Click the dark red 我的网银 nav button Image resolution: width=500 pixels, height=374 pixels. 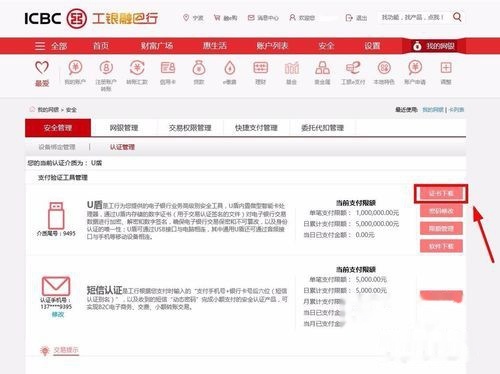434,46
